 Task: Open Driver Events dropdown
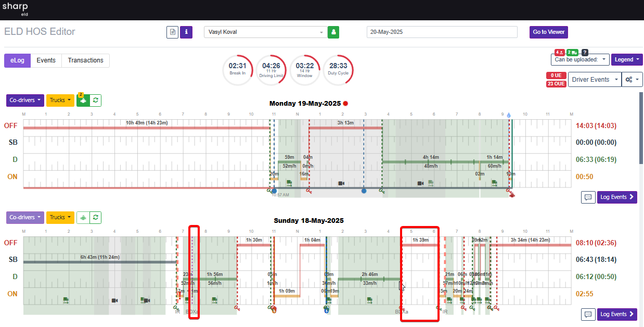coord(595,80)
